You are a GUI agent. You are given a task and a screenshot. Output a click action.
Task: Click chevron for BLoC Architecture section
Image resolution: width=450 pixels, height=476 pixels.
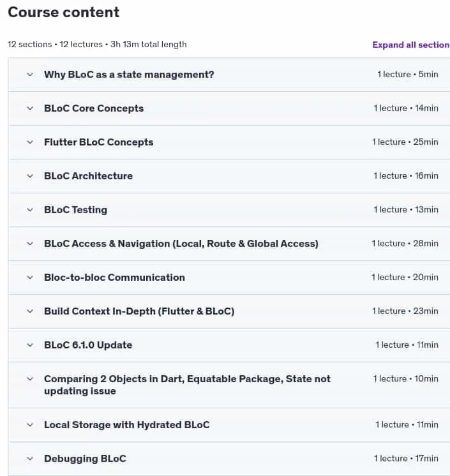click(x=30, y=176)
